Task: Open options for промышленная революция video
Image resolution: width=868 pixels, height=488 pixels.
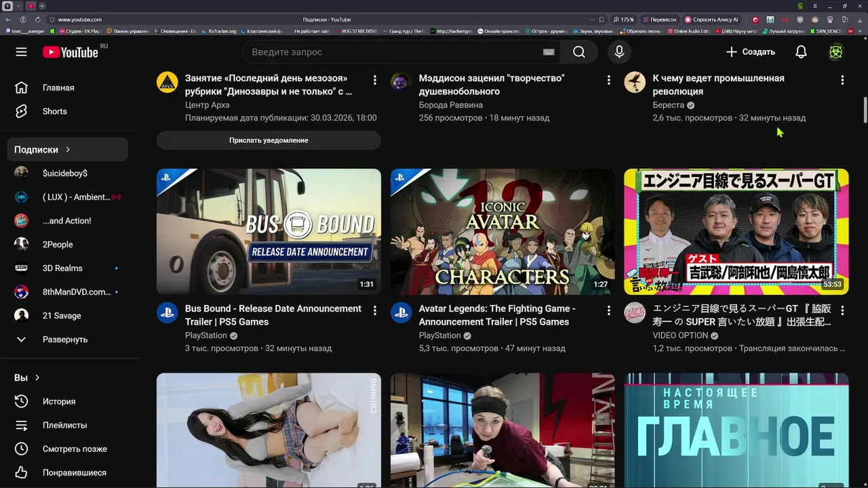Action: (x=842, y=80)
